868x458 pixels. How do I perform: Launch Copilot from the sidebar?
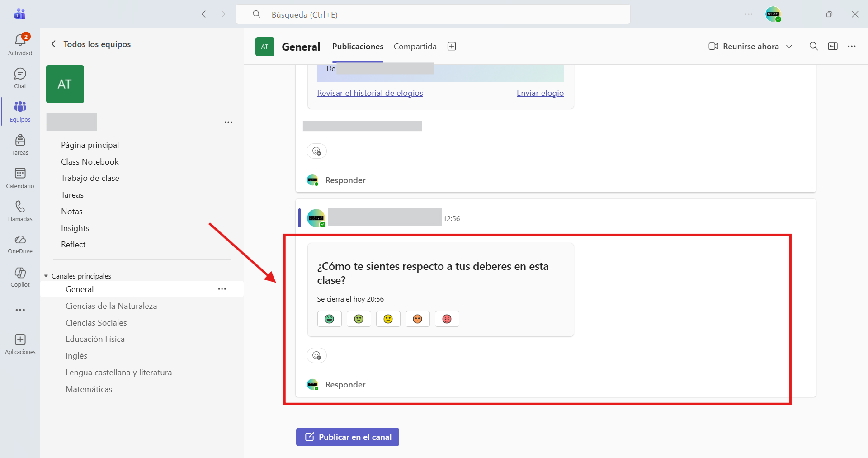[20, 277]
